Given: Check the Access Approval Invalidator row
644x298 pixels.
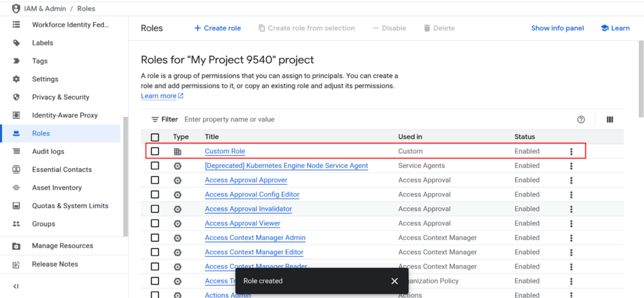Looking at the screenshot, I should 155,209.
